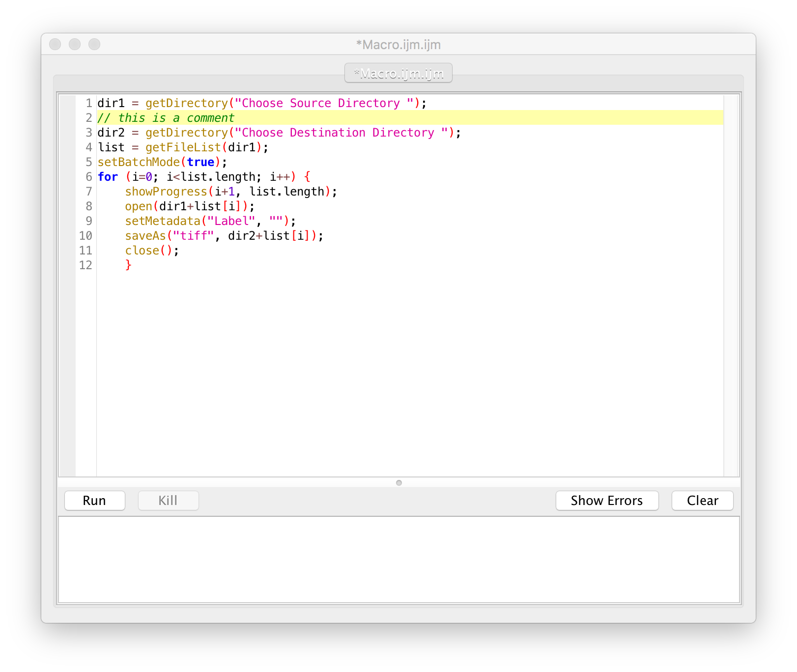Run the macro script

coord(94,501)
